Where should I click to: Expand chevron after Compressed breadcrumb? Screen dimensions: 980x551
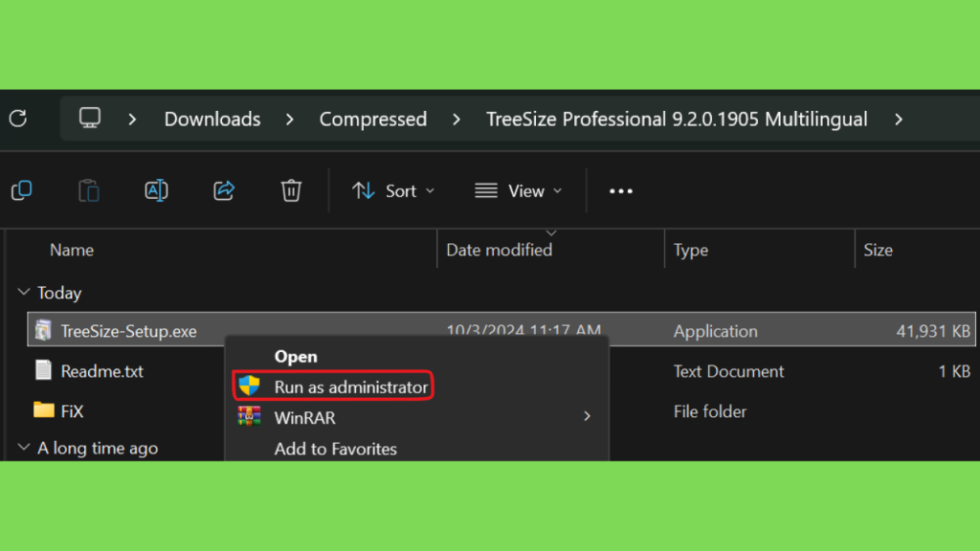click(457, 119)
